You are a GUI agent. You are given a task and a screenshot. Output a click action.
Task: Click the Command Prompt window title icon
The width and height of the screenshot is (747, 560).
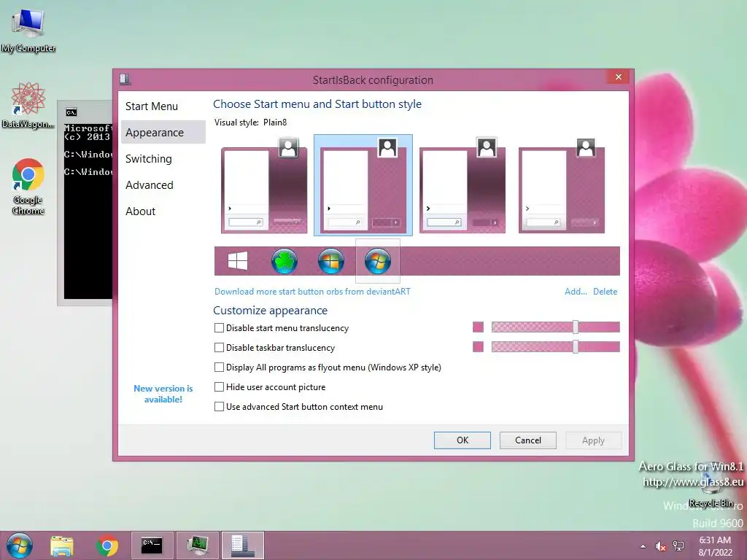[71, 112]
